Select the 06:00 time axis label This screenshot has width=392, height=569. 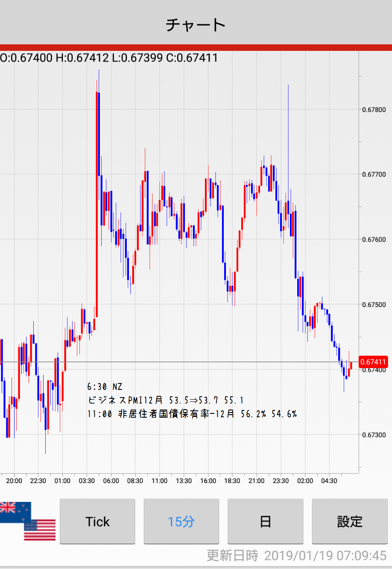pyautogui.click(x=111, y=481)
